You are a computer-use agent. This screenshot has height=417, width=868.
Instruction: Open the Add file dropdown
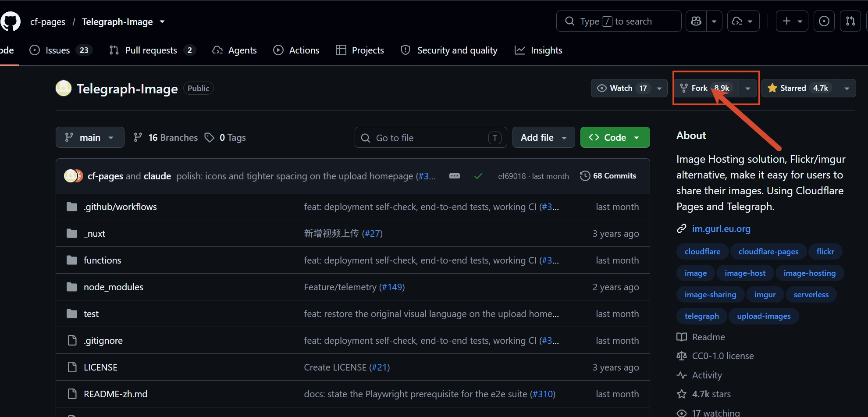pos(544,137)
